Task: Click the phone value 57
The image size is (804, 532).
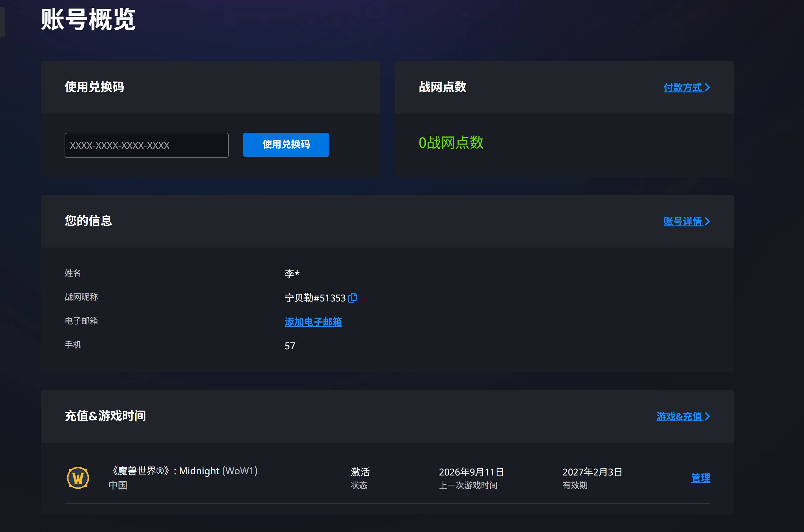Action: click(x=290, y=346)
